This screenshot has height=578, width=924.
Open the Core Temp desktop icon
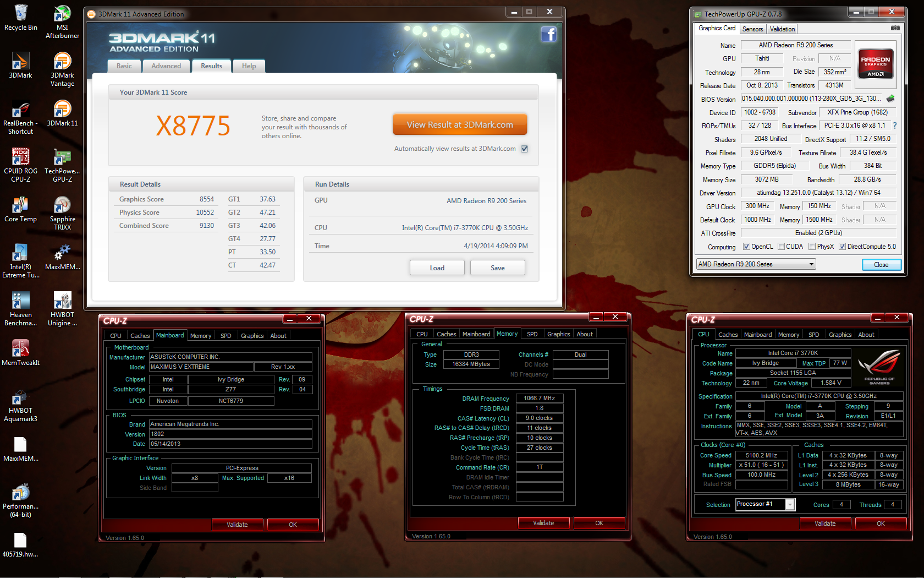point(20,209)
